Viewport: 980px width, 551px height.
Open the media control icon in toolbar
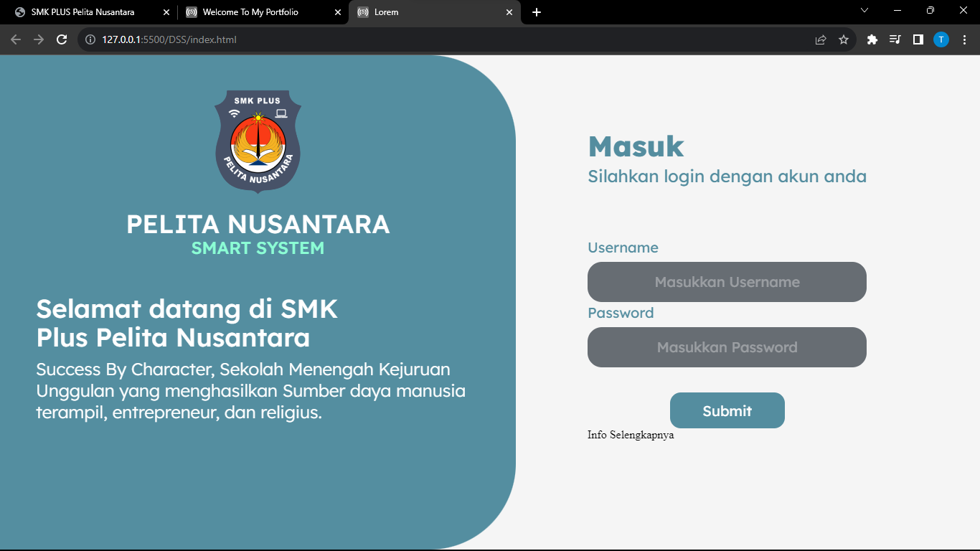895,39
